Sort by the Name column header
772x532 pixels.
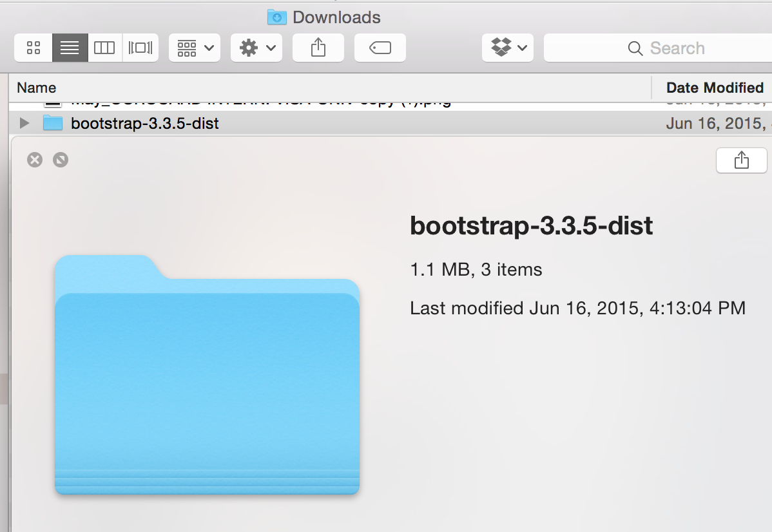pyautogui.click(x=37, y=88)
